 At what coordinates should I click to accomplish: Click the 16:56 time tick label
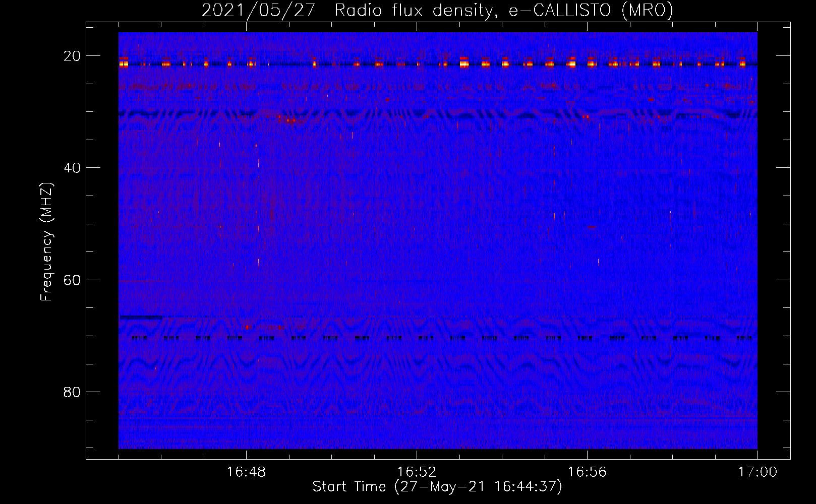pos(587,472)
